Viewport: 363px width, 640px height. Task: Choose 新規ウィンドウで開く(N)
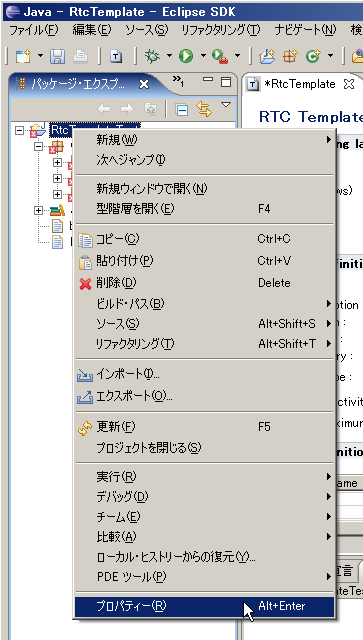point(205,189)
